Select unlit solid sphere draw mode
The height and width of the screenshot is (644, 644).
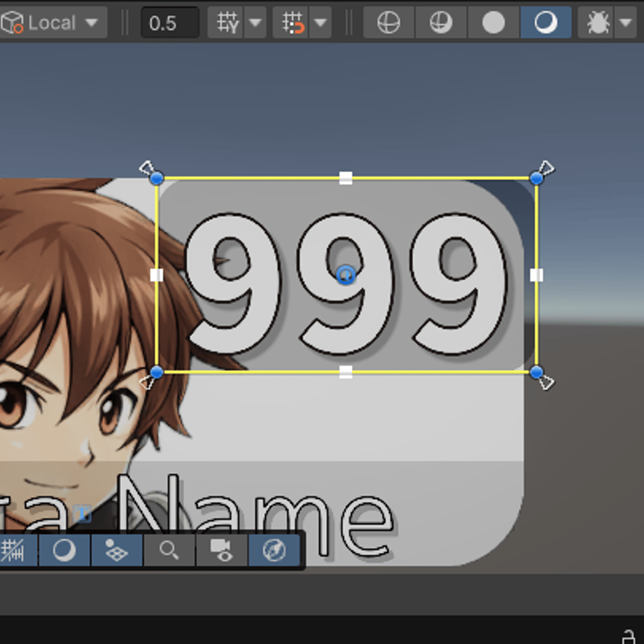pos(493,22)
